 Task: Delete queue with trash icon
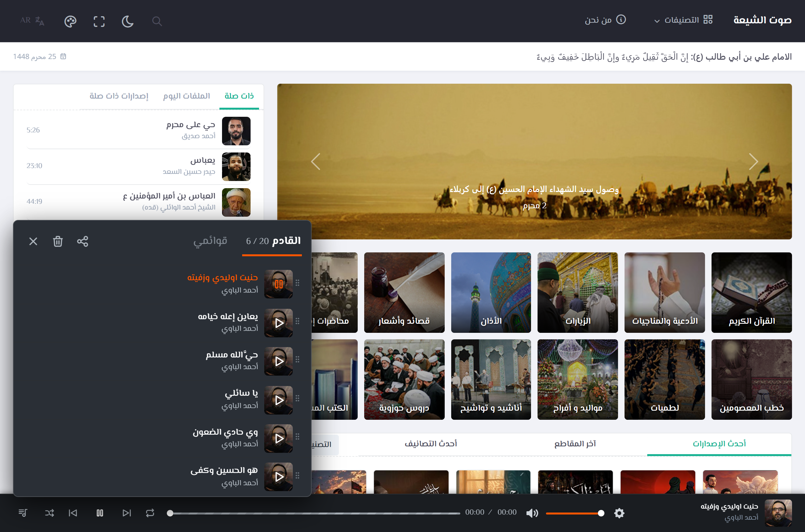pos(58,241)
